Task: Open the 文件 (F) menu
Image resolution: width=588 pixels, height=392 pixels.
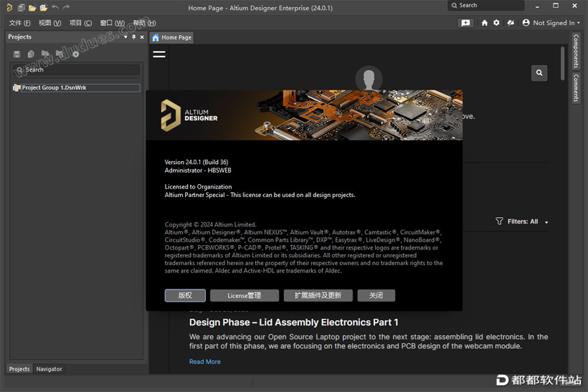Action: (19, 23)
